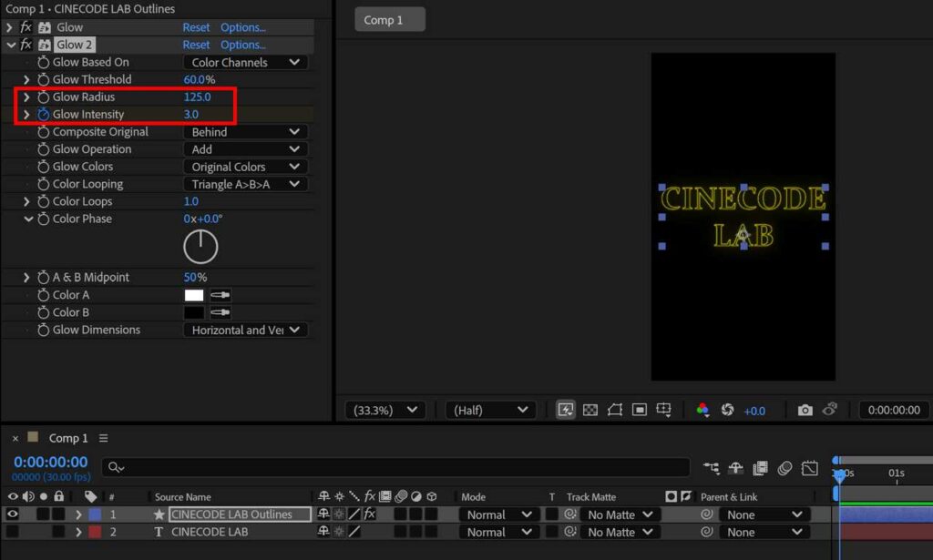
Task: Toggle transparency grid in viewer
Action: [590, 410]
